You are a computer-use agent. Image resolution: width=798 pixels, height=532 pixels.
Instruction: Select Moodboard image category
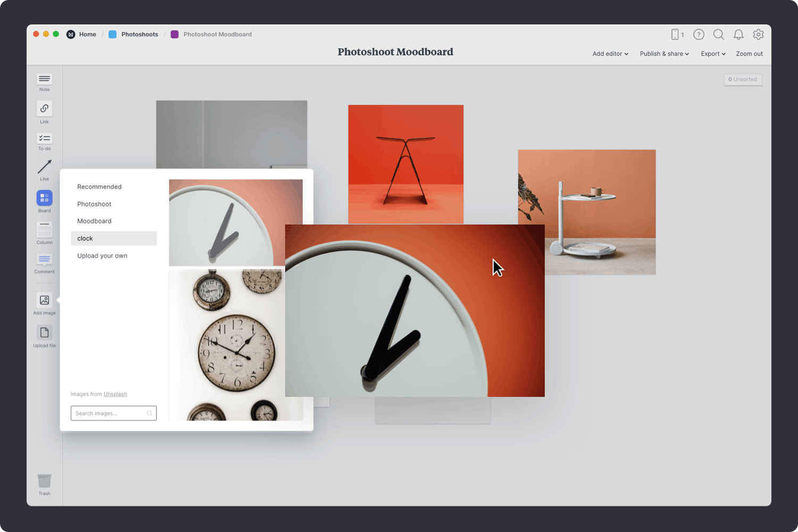point(94,221)
